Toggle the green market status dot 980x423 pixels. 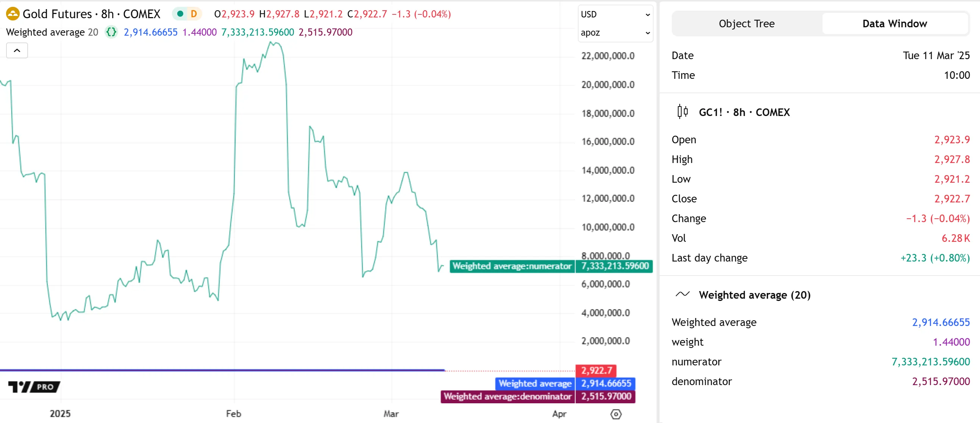pyautogui.click(x=180, y=14)
